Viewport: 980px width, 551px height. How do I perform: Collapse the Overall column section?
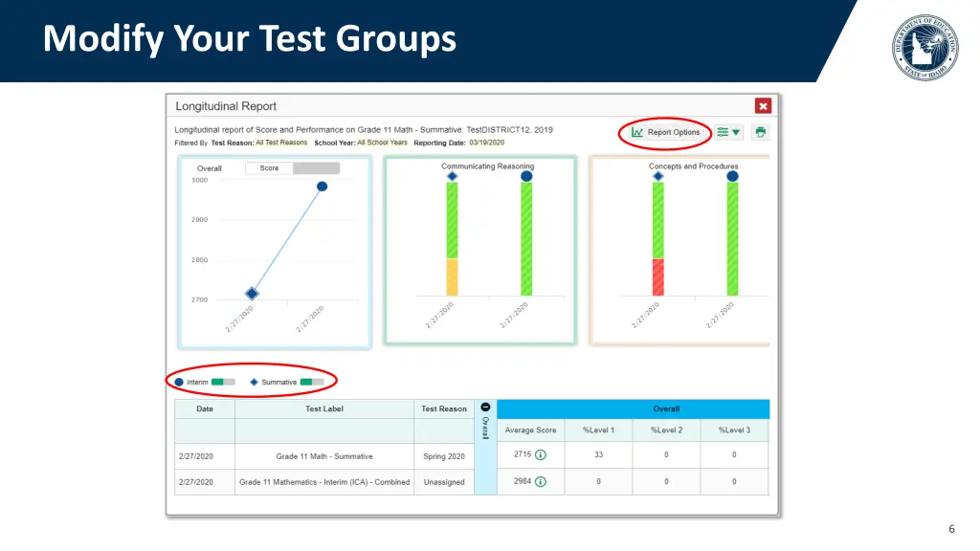[x=485, y=408]
